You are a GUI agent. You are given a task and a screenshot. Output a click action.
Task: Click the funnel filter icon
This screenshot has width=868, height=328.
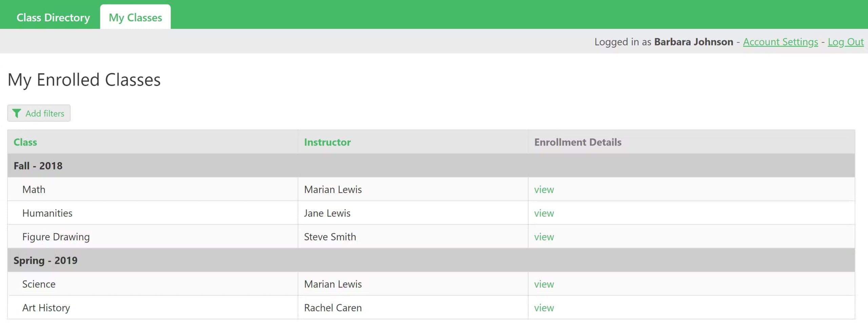(16, 113)
